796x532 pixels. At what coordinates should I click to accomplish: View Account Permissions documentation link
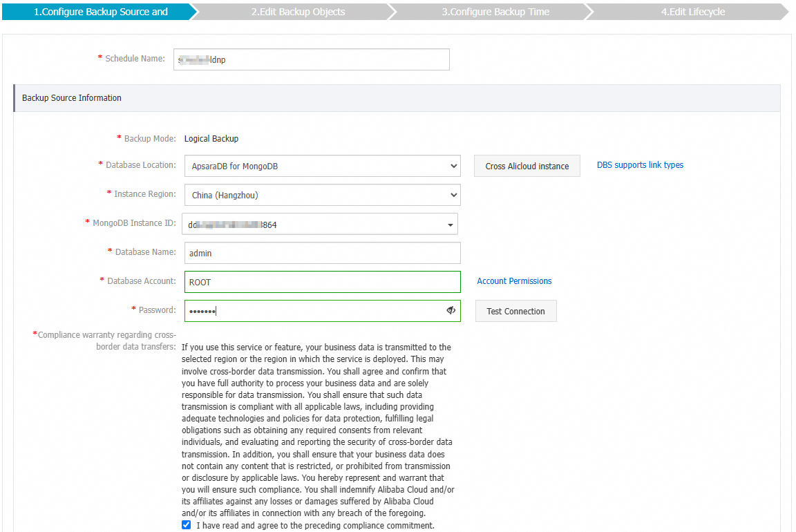point(514,281)
